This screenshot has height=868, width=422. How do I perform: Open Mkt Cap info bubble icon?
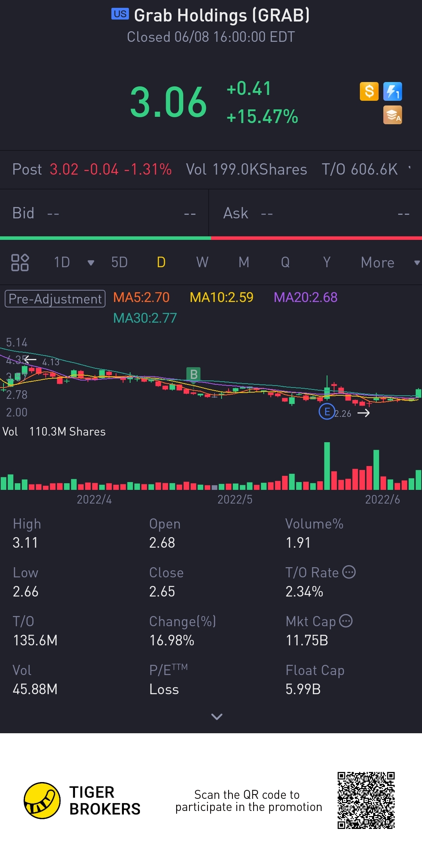pyautogui.click(x=346, y=621)
